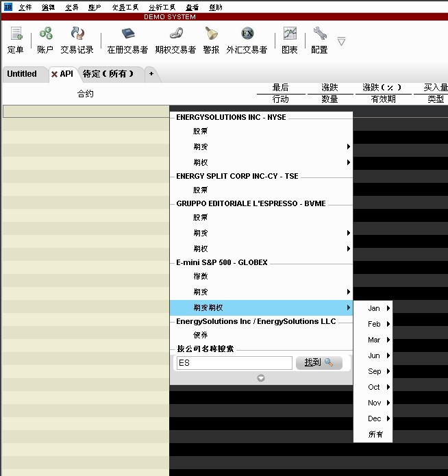Choose Feb in month submenu
This screenshot has height=476, width=448.
coord(373,324)
